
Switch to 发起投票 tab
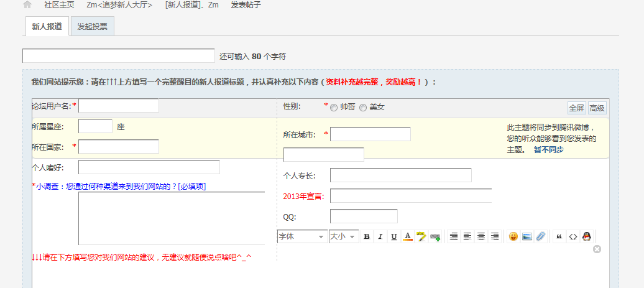(93, 27)
